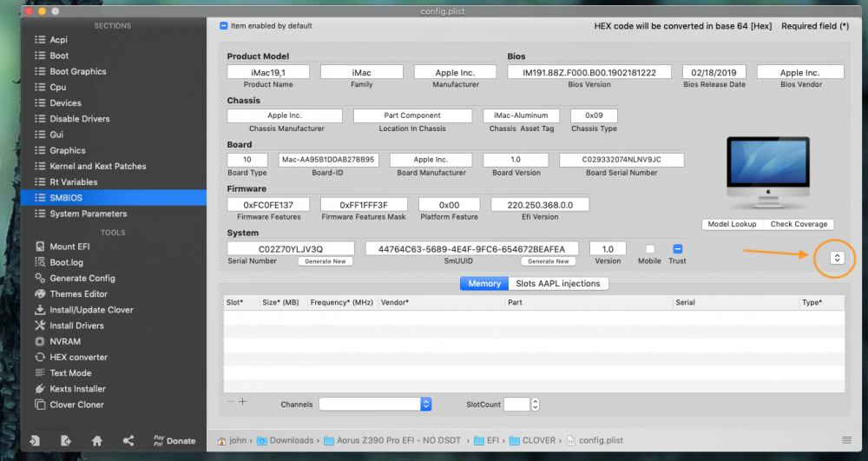The height and width of the screenshot is (461, 868).
Task: Toggle the Mobile checkbox
Action: coord(650,249)
